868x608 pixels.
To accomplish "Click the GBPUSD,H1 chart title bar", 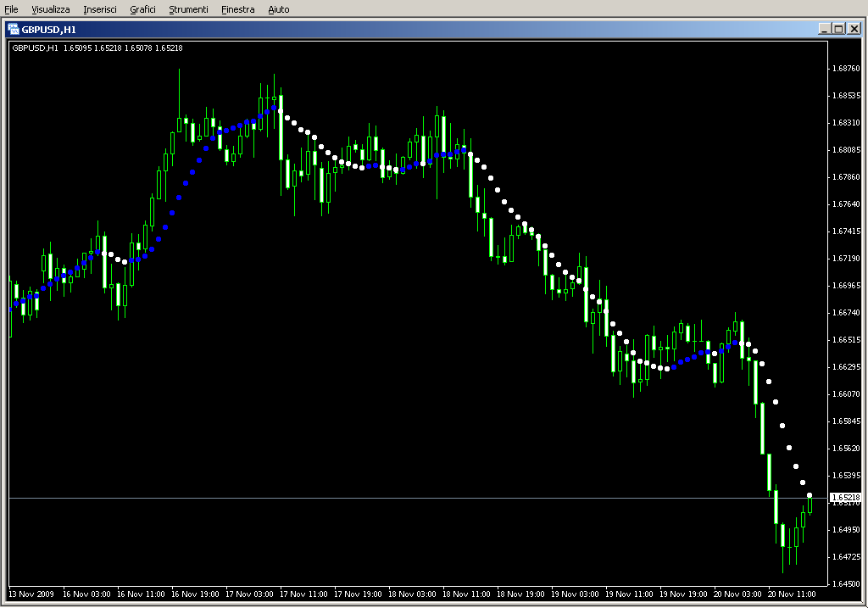I will 424,29.
